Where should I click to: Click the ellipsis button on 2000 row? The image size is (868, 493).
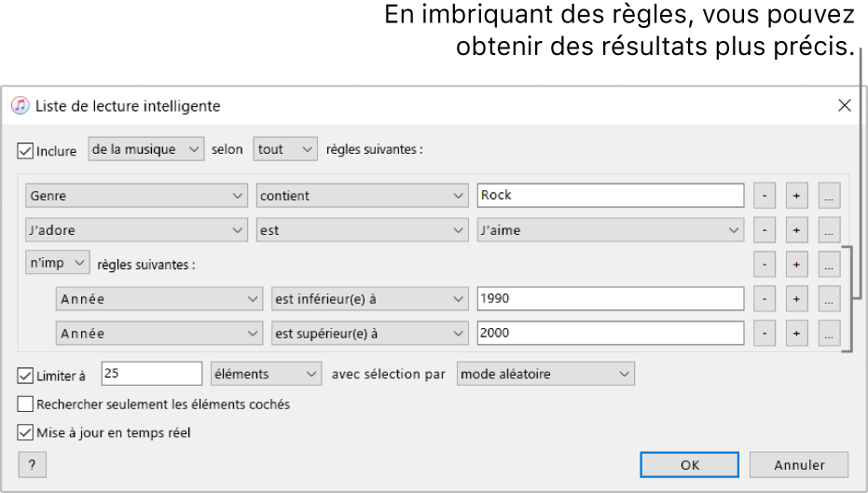829,334
